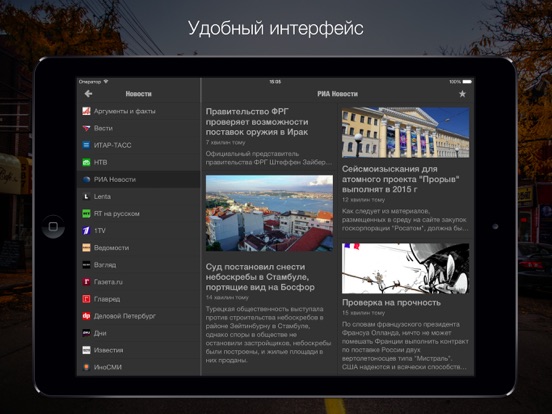Viewport: 552px width, 414px height.
Task: Tap the battery indicator in status bar
Action: click(x=467, y=82)
